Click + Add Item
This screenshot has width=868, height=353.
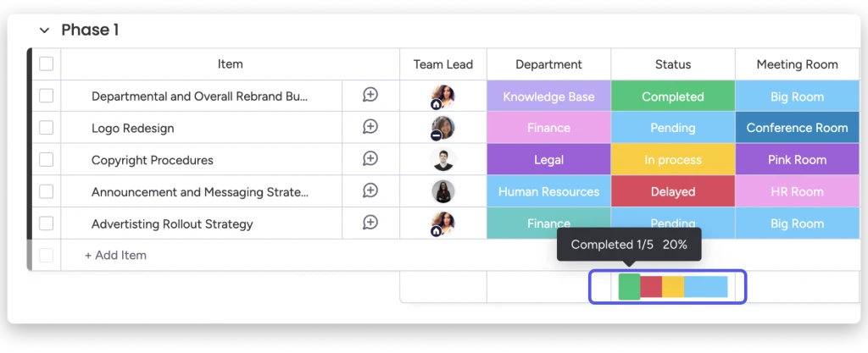click(x=115, y=255)
